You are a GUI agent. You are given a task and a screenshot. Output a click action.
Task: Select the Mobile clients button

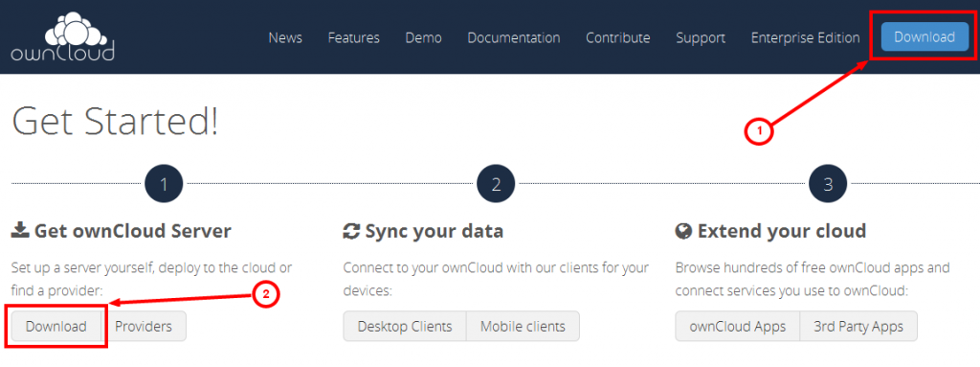[x=523, y=327]
